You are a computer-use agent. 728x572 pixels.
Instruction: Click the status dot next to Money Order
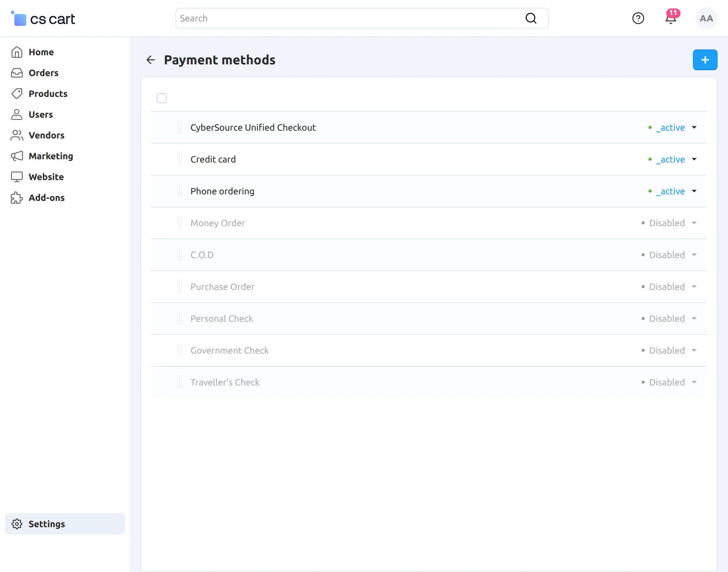[643, 223]
